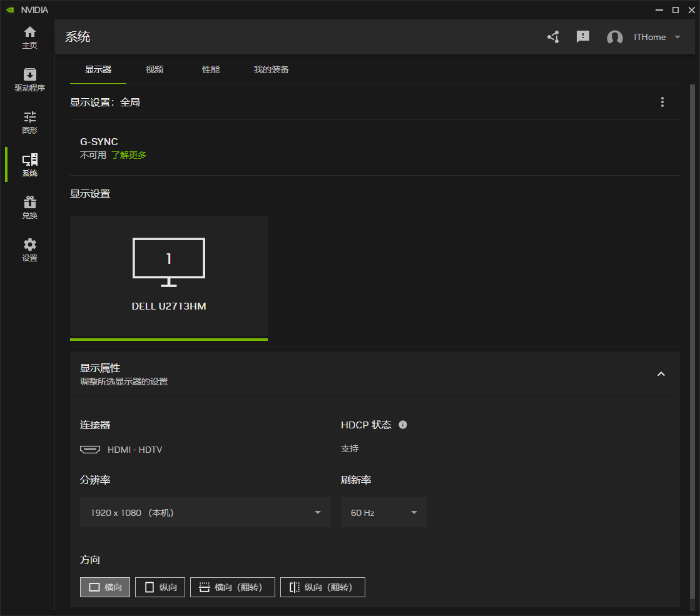Open the 主页 (Home) section in the sidebar
The width and height of the screenshot is (700, 616).
point(29,36)
